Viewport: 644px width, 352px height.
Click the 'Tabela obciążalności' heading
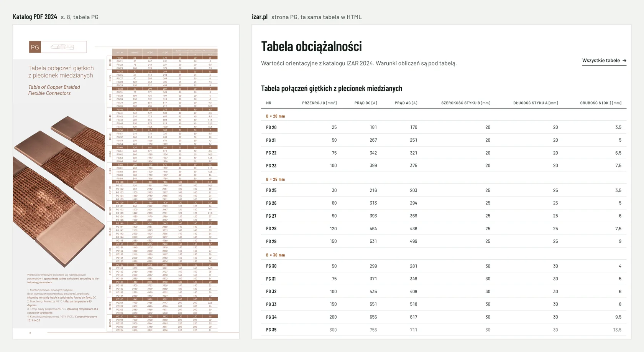click(311, 46)
